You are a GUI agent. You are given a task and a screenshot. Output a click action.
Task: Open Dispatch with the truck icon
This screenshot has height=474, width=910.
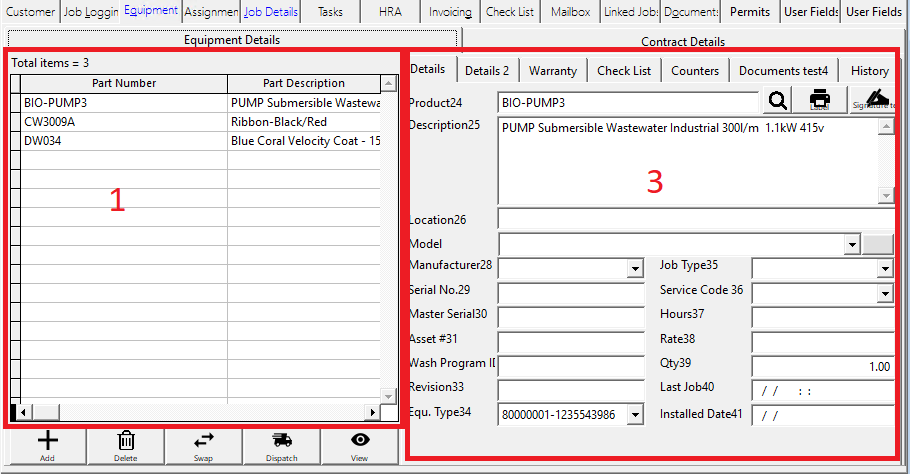(282, 440)
